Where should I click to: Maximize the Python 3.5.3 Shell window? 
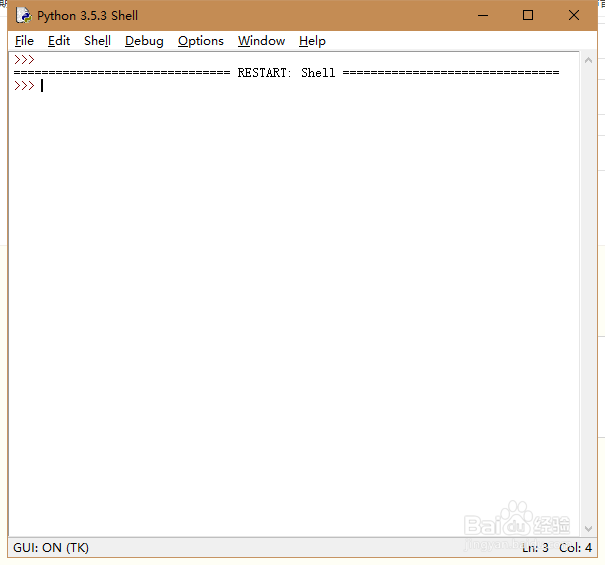528,15
